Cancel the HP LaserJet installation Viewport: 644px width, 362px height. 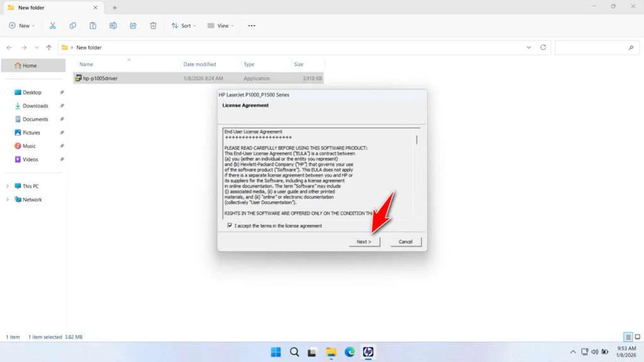point(406,241)
